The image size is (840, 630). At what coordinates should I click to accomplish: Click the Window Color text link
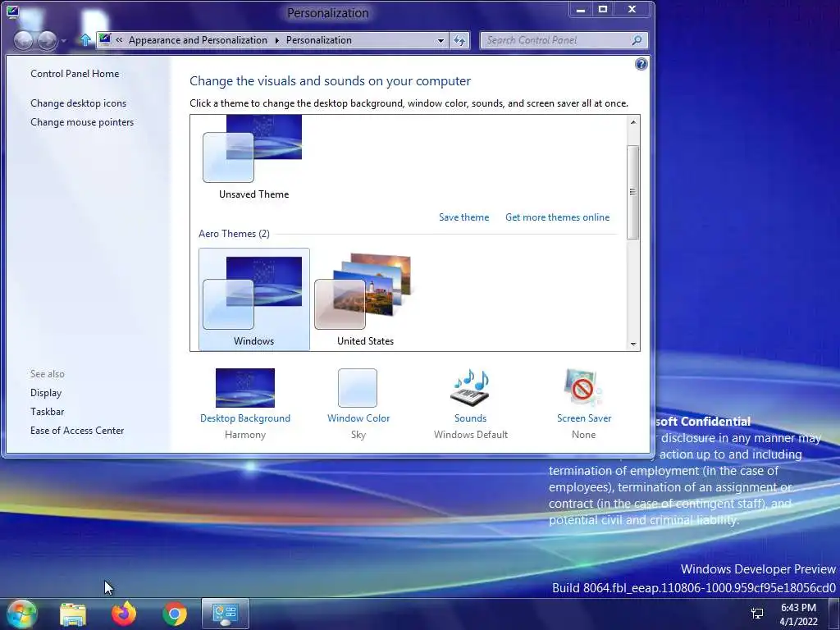coord(358,418)
